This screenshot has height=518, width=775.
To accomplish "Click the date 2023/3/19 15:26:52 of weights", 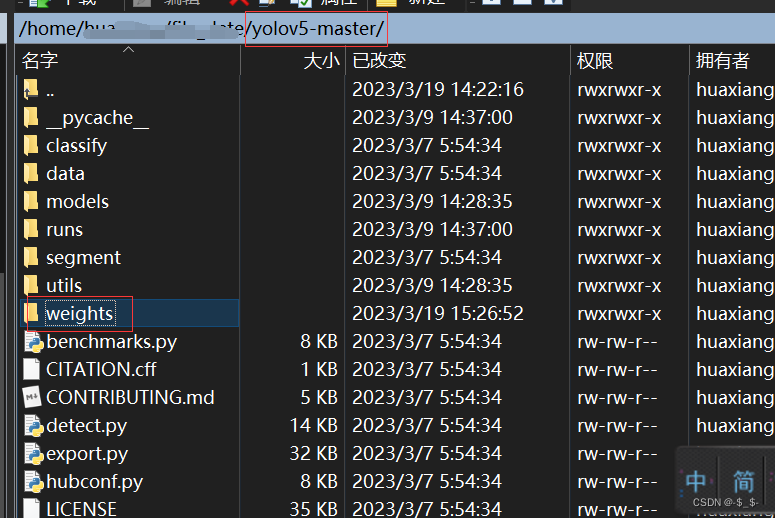I will [x=437, y=313].
